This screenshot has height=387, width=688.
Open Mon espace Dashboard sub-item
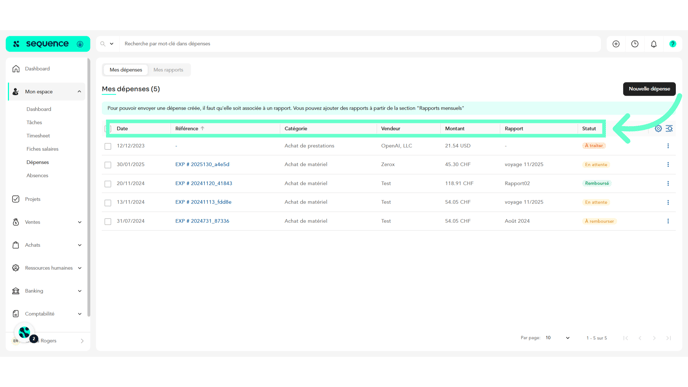[x=39, y=109]
